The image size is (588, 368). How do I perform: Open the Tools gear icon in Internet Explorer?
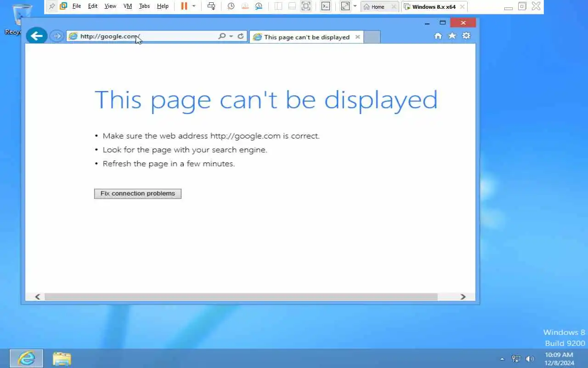[x=466, y=36]
